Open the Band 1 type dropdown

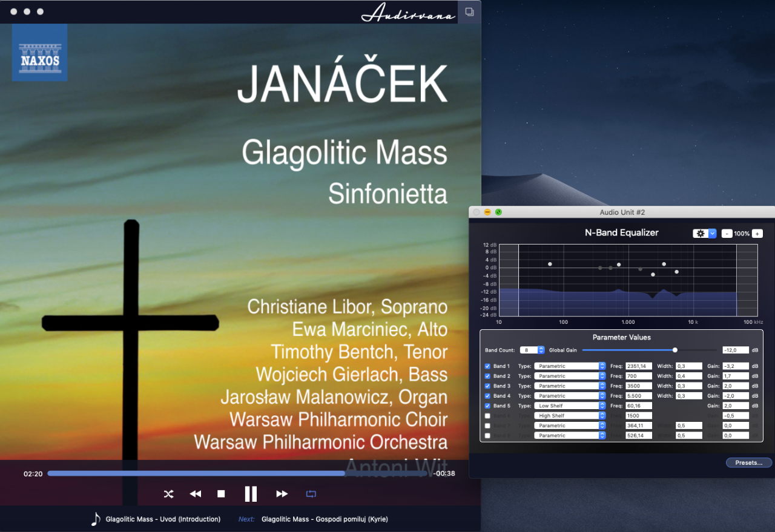(x=570, y=366)
